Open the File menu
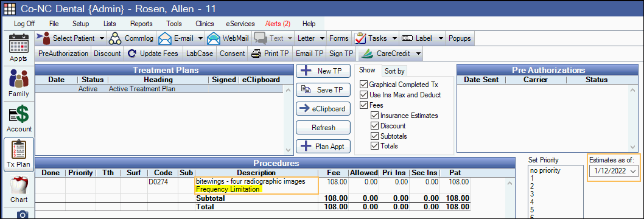This screenshot has width=644, height=219. click(x=54, y=24)
